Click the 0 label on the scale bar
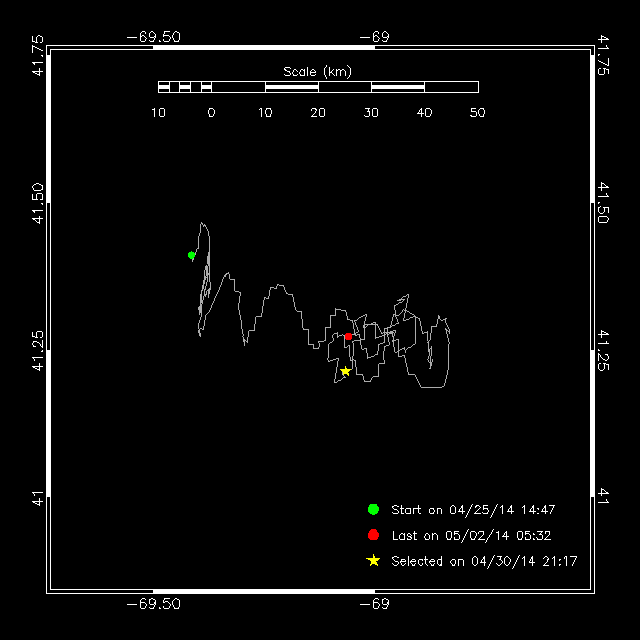Screen dimensions: 640x640 tap(211, 113)
